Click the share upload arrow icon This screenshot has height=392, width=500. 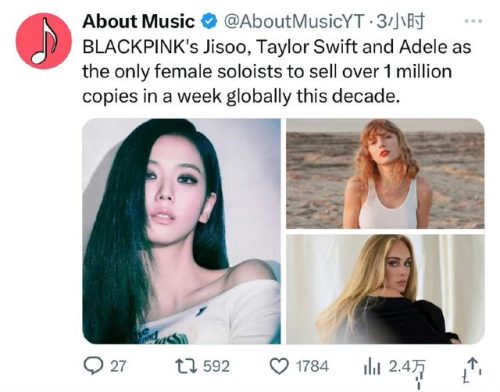tap(471, 369)
